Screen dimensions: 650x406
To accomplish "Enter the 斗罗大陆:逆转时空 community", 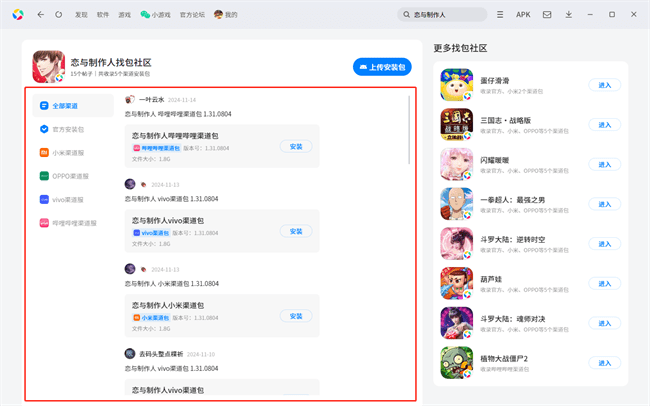I will tap(605, 244).
